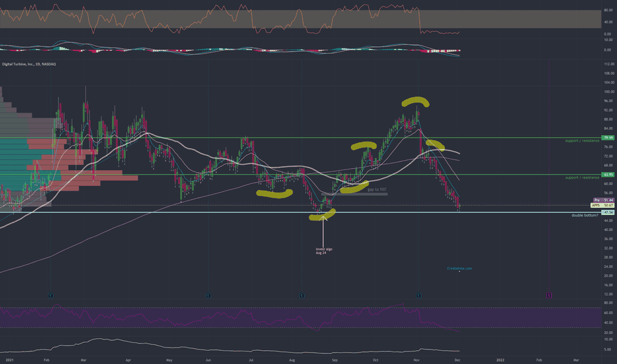
Task: Click the November earnings E marker
Action: tap(418, 295)
